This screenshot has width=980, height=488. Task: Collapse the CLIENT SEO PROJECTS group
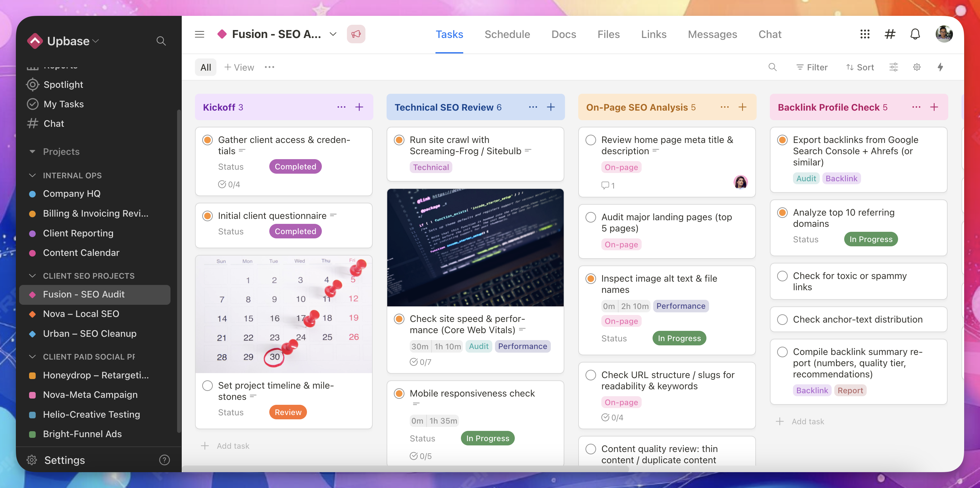32,276
